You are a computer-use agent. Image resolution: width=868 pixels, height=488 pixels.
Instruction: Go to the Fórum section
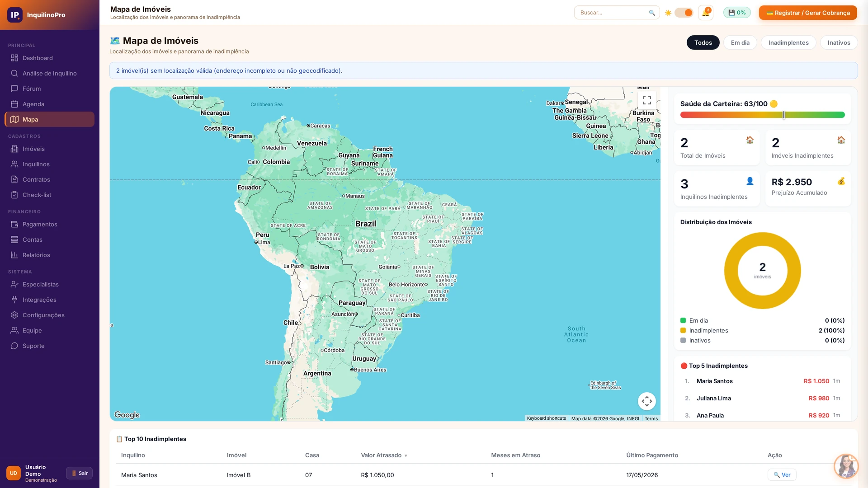point(50,89)
